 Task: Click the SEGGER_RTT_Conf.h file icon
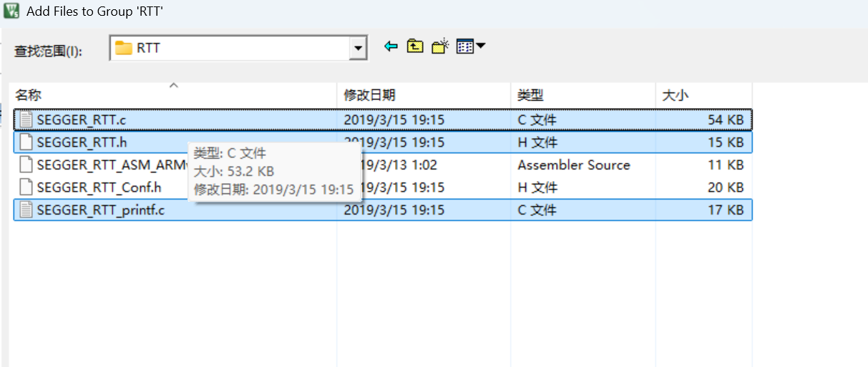point(26,187)
